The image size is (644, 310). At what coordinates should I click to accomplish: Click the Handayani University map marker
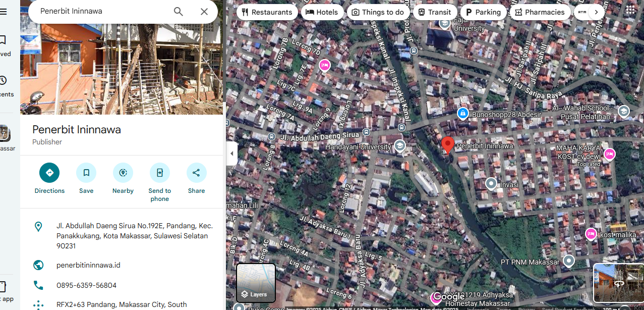point(400,146)
